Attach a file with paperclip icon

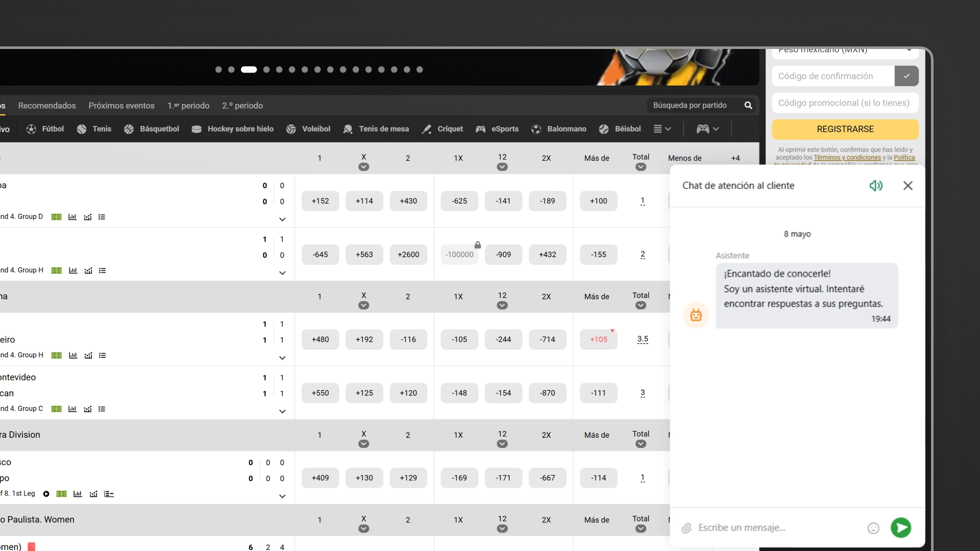tap(687, 528)
